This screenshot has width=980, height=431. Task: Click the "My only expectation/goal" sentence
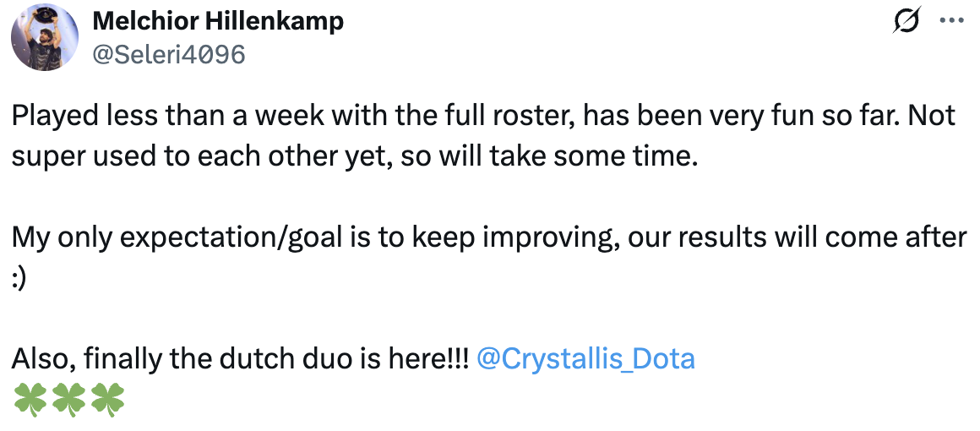pyautogui.click(x=489, y=239)
